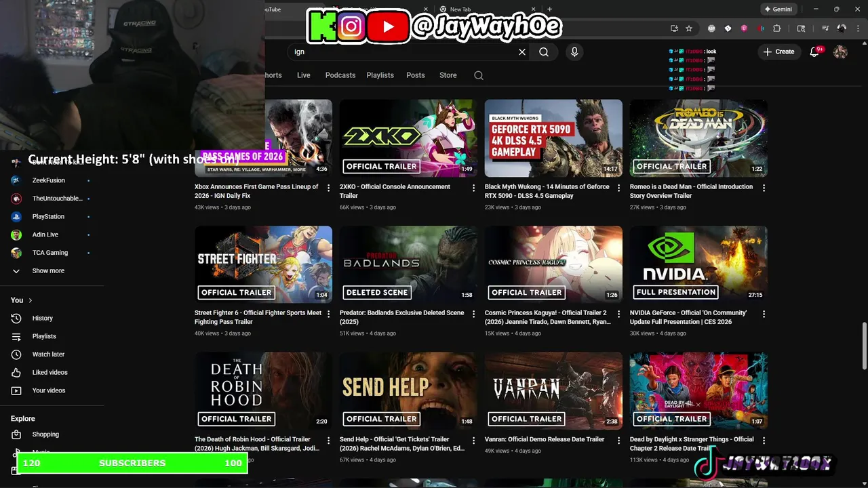Open 'Cosmic Princess Kaguya!' video title

point(548,317)
